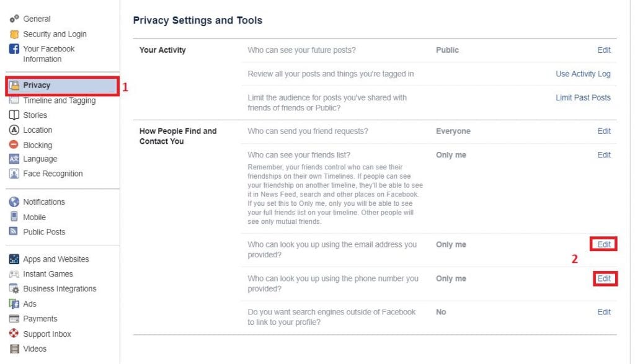Open the Privacy settings section
Image resolution: width=635 pixels, height=364 pixels.
(x=37, y=86)
